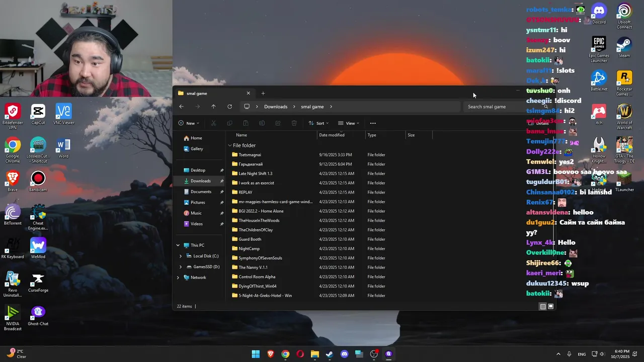Open See more options ellipsis menu
Screen dimensions: 644x362
373,123
